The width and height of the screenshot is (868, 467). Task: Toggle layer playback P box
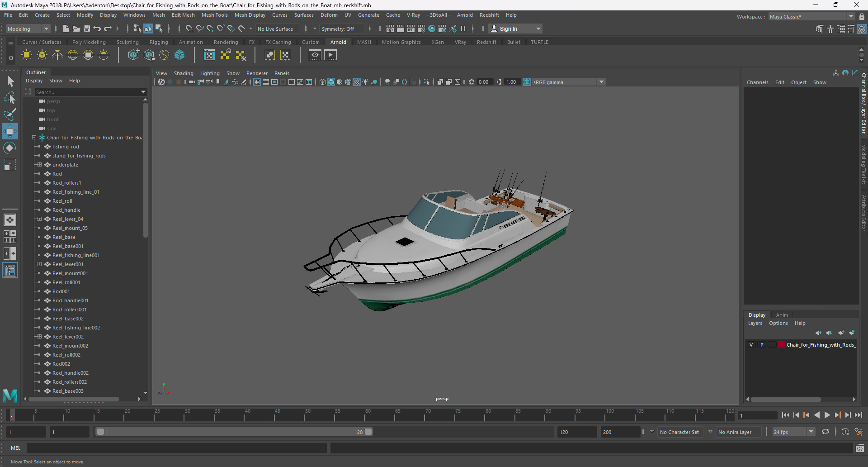(x=762, y=345)
